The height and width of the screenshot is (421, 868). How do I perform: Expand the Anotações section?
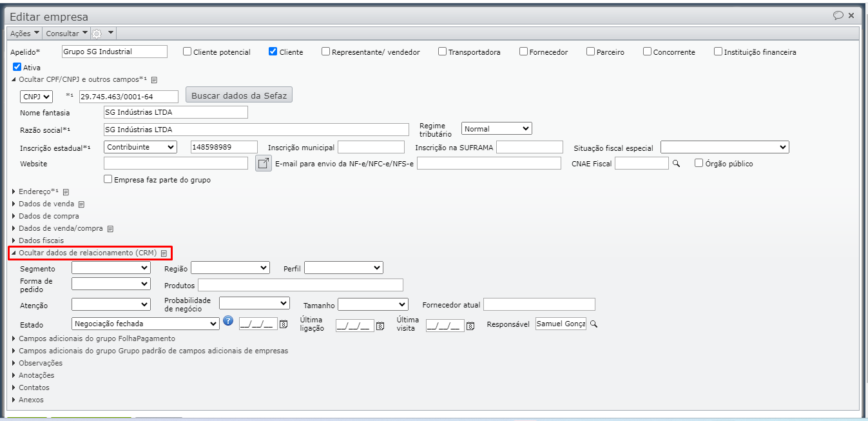32,375
